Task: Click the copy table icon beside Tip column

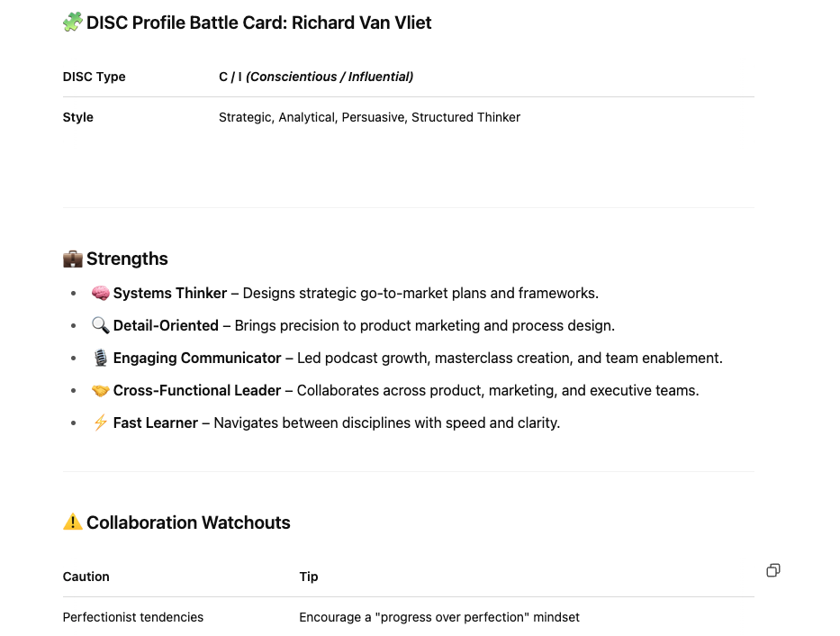Action: tap(773, 570)
